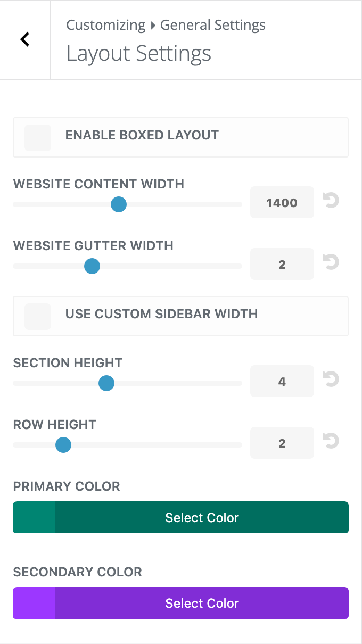Reset Website Content Width value
Viewport: 362px width, 644px height.
331,201
